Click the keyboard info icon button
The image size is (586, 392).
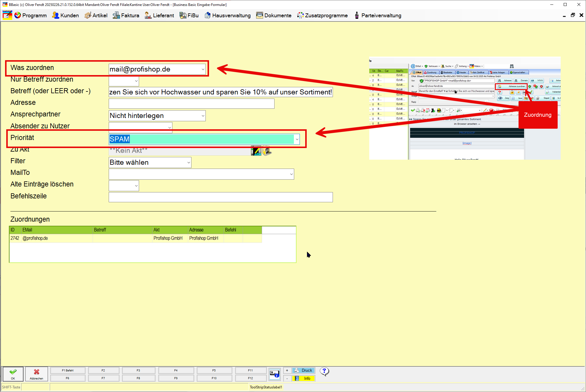275,374
